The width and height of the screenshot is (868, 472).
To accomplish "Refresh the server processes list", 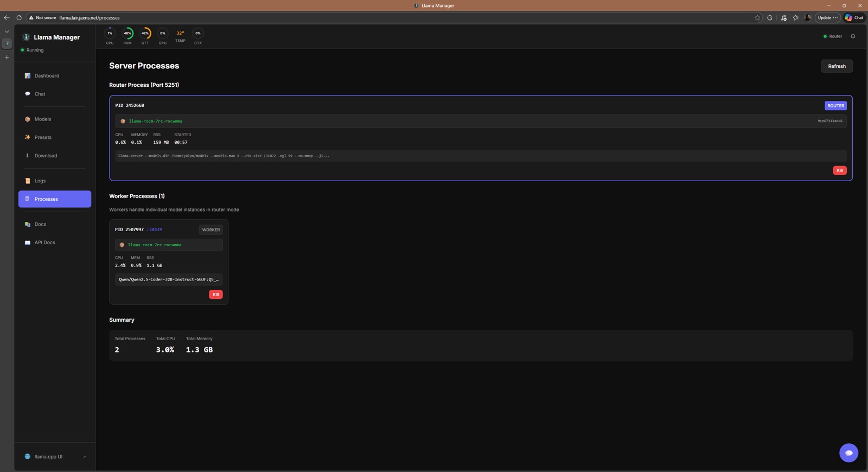I will coord(837,66).
